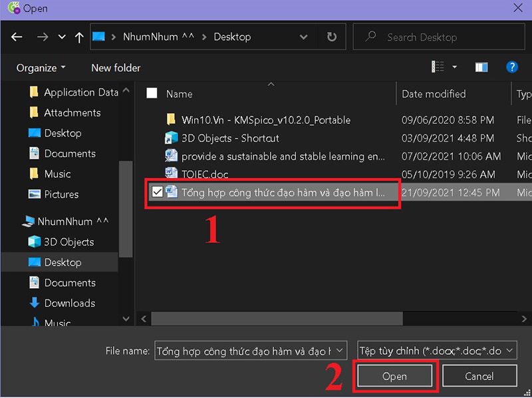The width and height of the screenshot is (532, 398).
Task: Uncheck the selected Tổng hợp document checkbox
Action: point(158,192)
